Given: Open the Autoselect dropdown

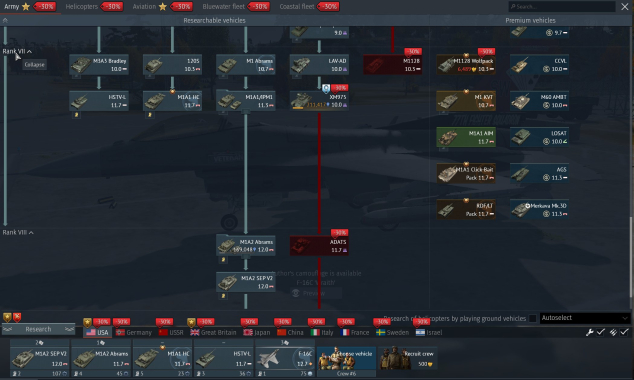Looking at the screenshot, I should coord(585,318).
